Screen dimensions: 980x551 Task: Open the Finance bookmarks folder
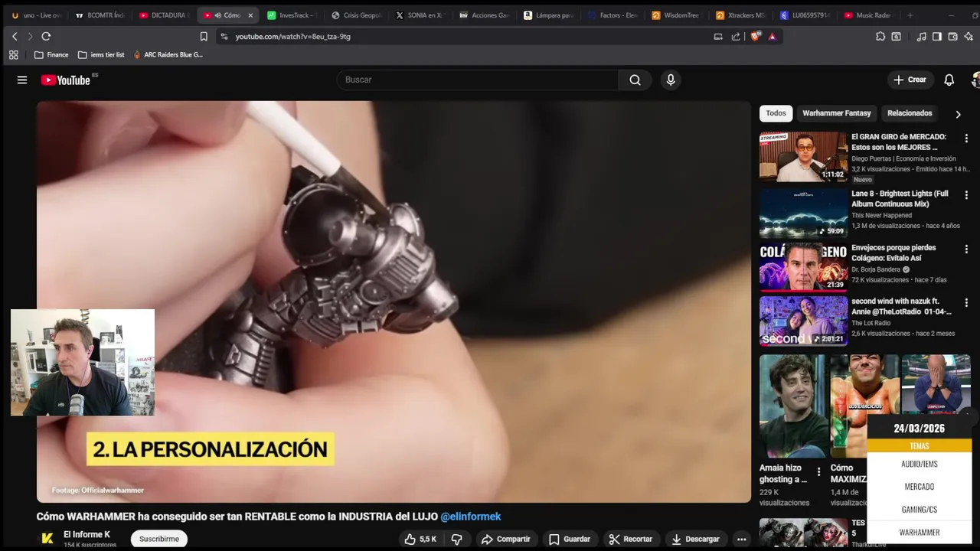51,54
